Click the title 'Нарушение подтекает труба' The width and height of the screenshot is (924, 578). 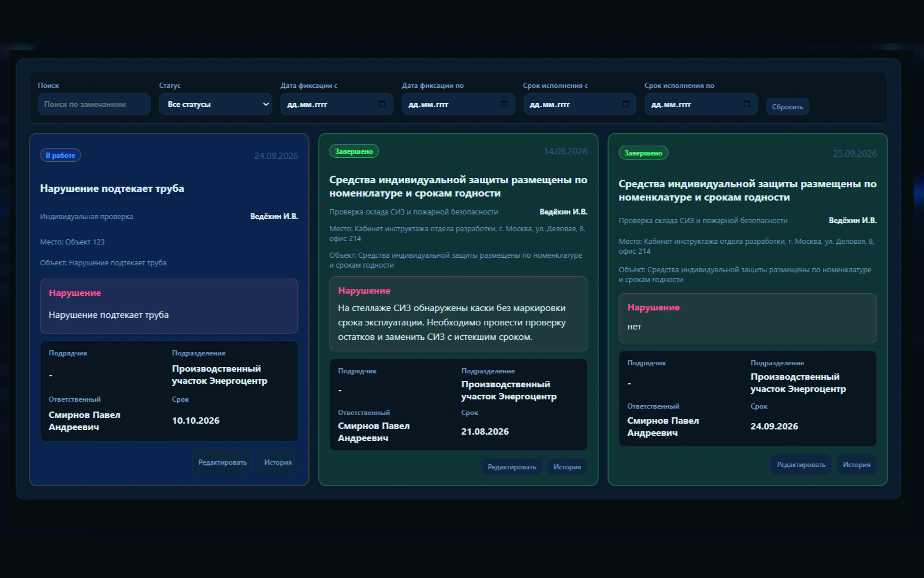(x=112, y=188)
